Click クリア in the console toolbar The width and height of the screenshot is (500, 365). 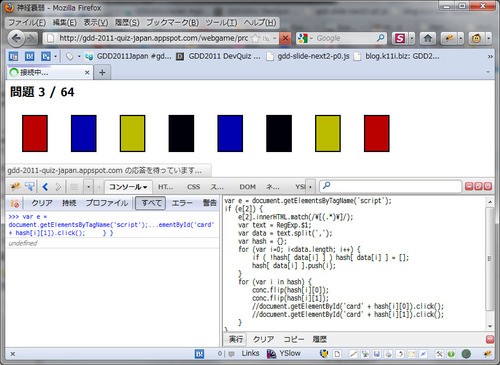pyautogui.click(x=42, y=203)
